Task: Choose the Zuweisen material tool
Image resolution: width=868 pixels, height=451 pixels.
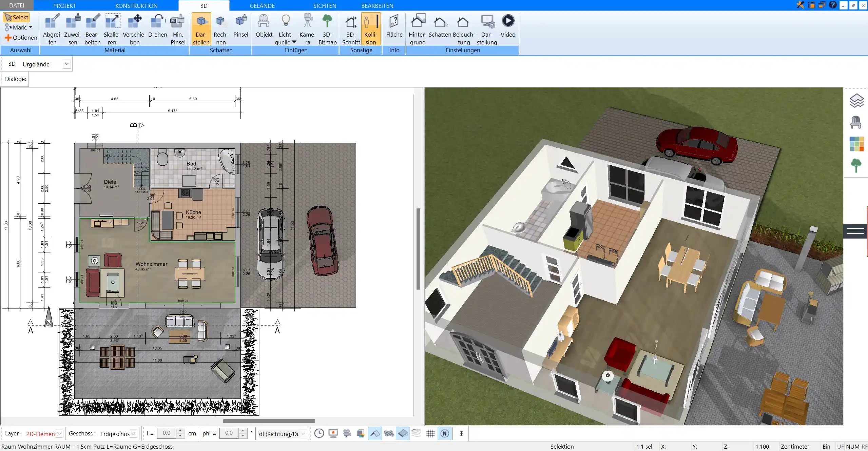Action: point(73,29)
